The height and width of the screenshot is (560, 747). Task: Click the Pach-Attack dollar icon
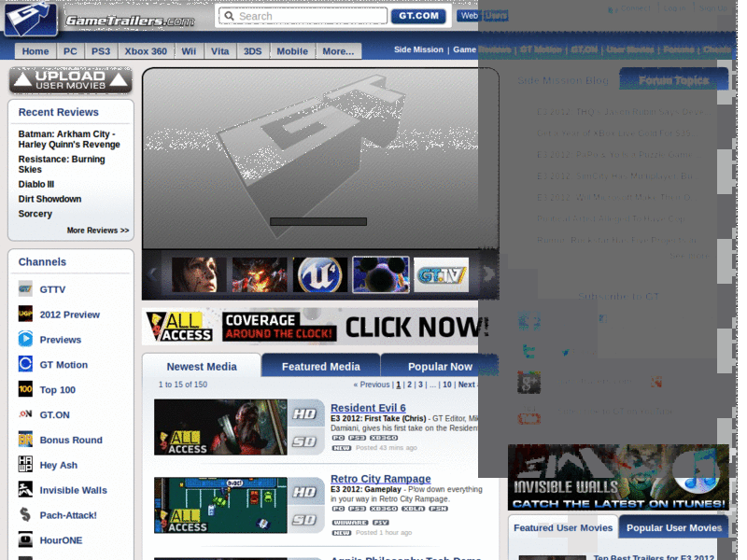click(x=25, y=514)
